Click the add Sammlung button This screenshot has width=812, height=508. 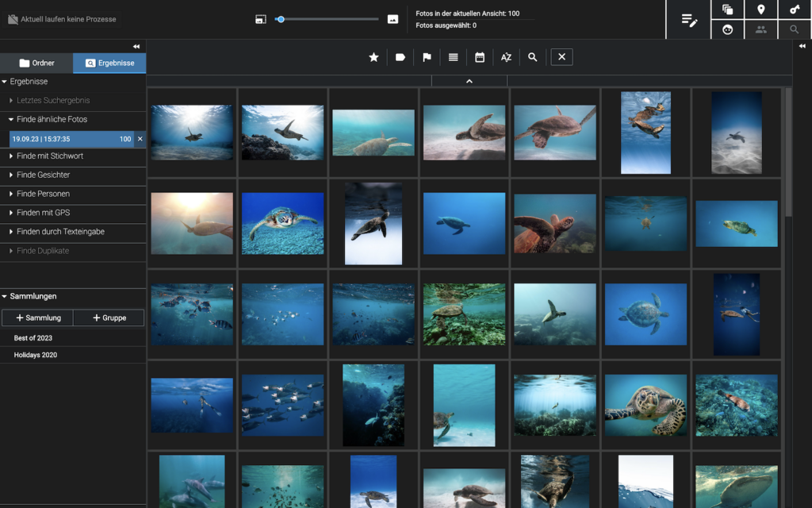point(37,318)
